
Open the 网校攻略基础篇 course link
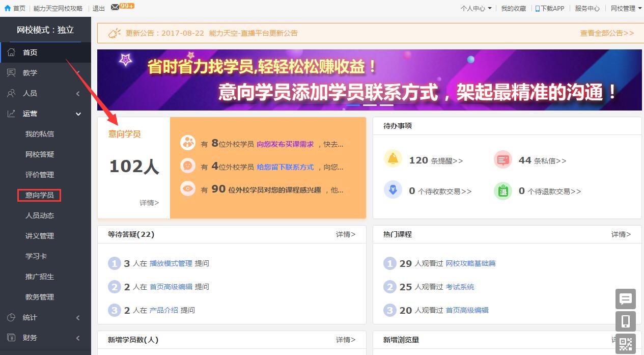[x=470, y=263]
